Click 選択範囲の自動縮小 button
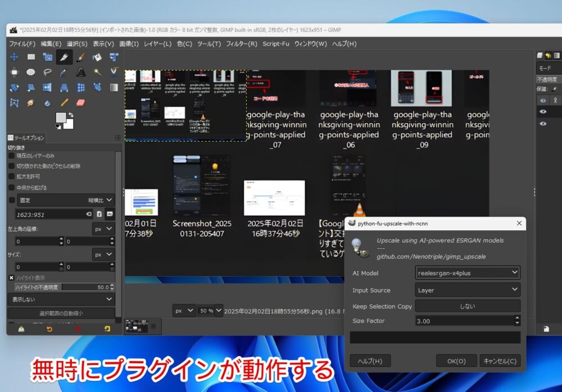 (61, 313)
